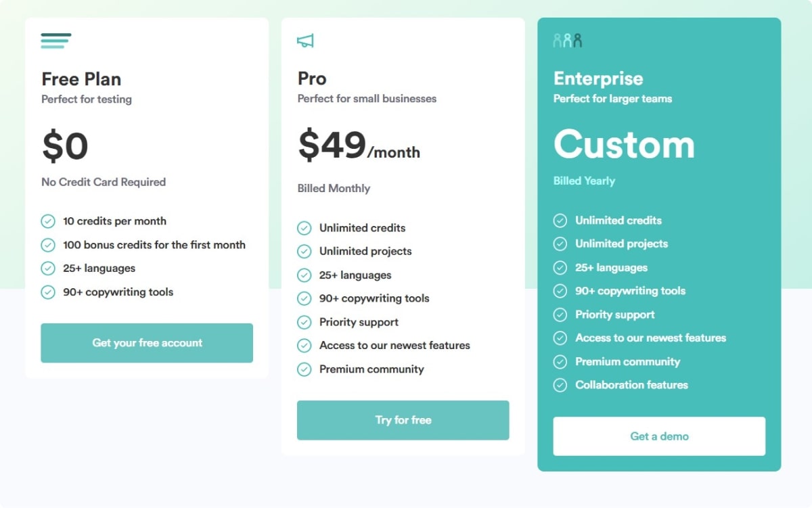The height and width of the screenshot is (508, 812).
Task: Select the 'Enterprise' plan heading
Action: [x=598, y=78]
